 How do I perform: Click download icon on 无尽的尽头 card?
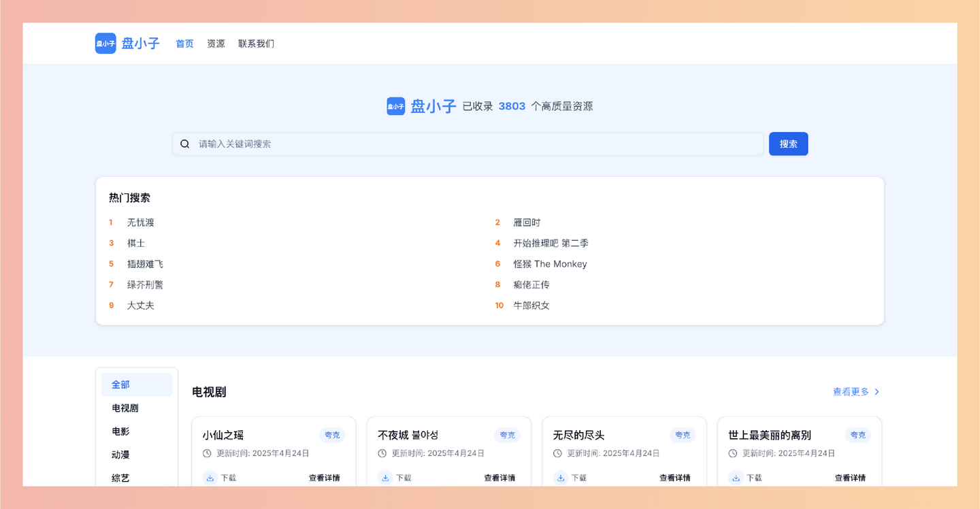(561, 478)
